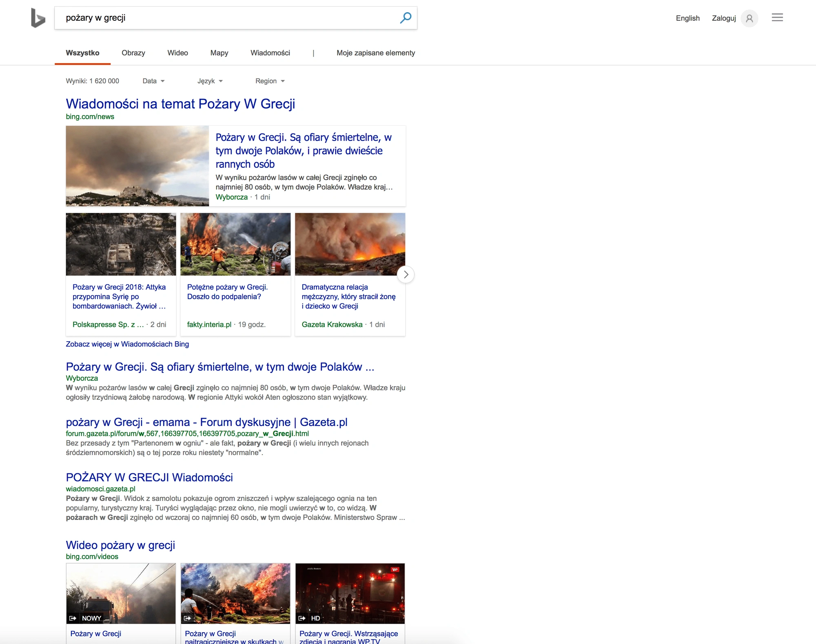Open the Mapy tab

[219, 53]
